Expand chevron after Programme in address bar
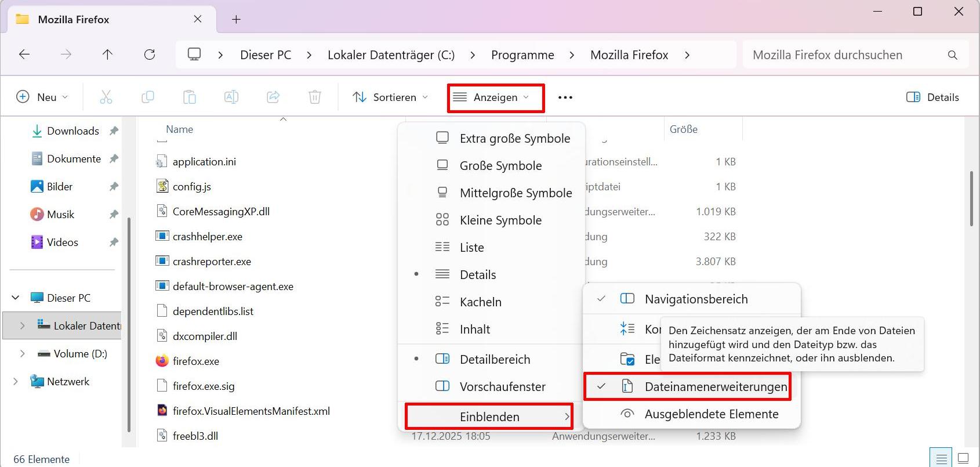This screenshot has height=467, width=980. pyautogui.click(x=572, y=55)
